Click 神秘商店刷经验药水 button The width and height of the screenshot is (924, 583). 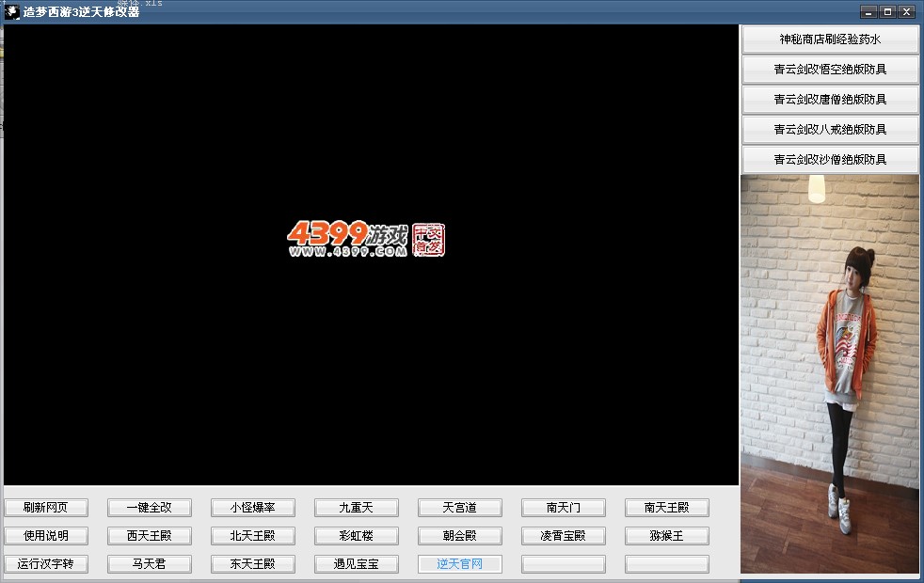click(830, 39)
